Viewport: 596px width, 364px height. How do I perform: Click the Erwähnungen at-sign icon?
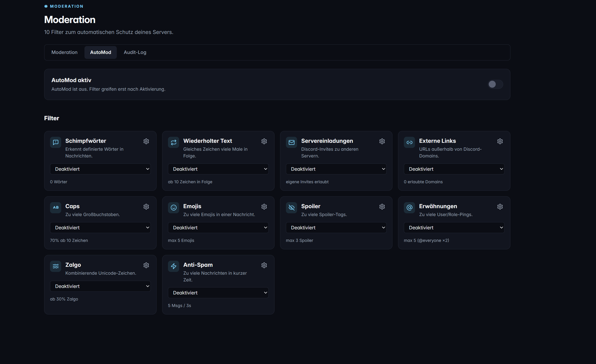409,207
